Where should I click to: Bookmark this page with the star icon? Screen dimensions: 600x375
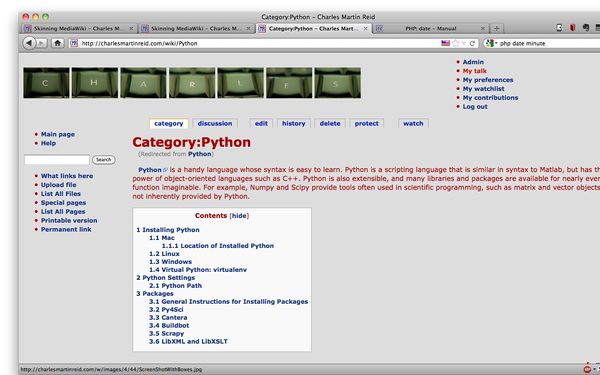(x=455, y=43)
